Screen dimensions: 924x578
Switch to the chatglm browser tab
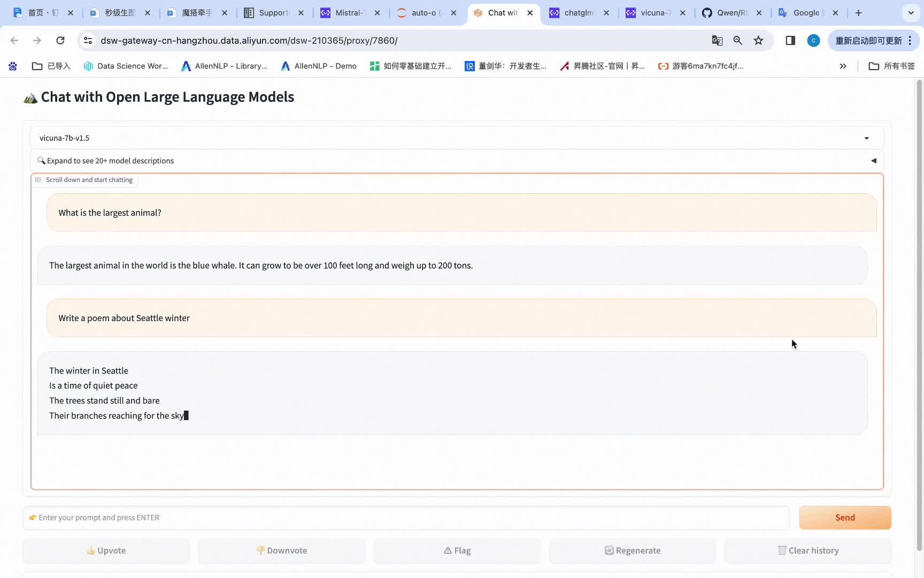tap(579, 12)
